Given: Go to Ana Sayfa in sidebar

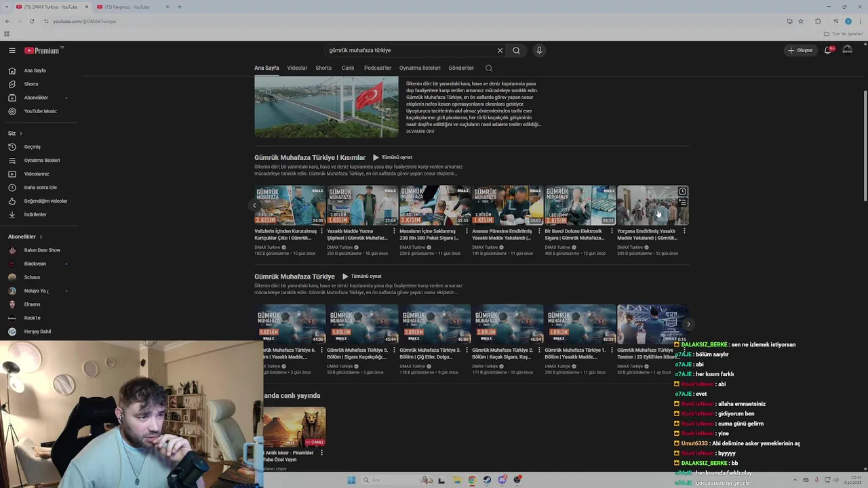Looking at the screenshot, I should click(35, 70).
